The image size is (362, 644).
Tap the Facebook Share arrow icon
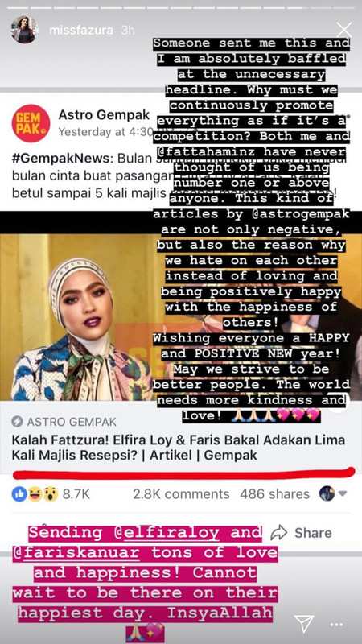coord(278,533)
